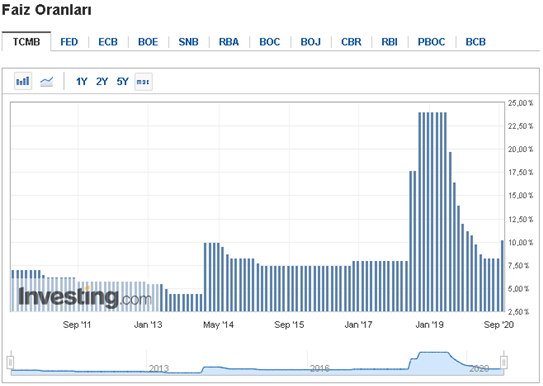The height and width of the screenshot is (386, 543).
Task: Select the 1Y time range
Action: 81,82
